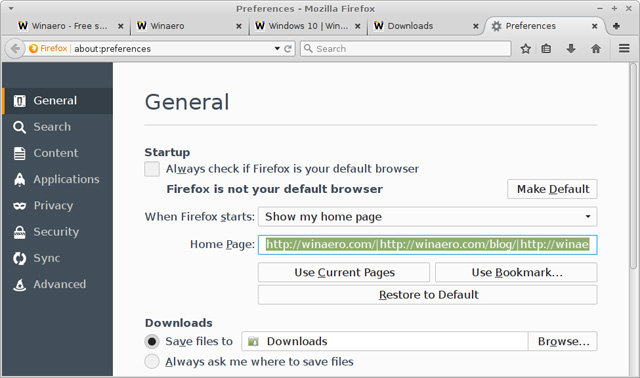The width and height of the screenshot is (640, 378).
Task: Click the Use Bookmark... button
Action: pos(516,272)
